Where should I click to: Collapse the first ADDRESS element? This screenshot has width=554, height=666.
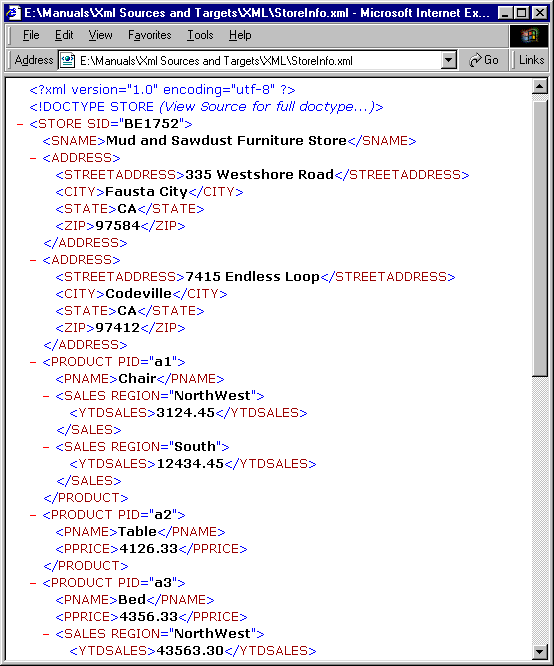pos(33,158)
